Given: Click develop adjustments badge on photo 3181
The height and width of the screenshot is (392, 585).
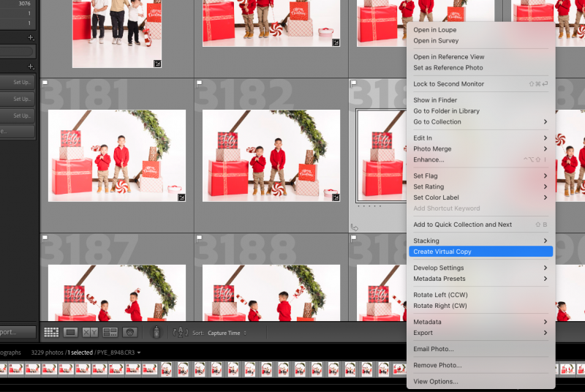Looking at the screenshot, I should click(x=181, y=197).
